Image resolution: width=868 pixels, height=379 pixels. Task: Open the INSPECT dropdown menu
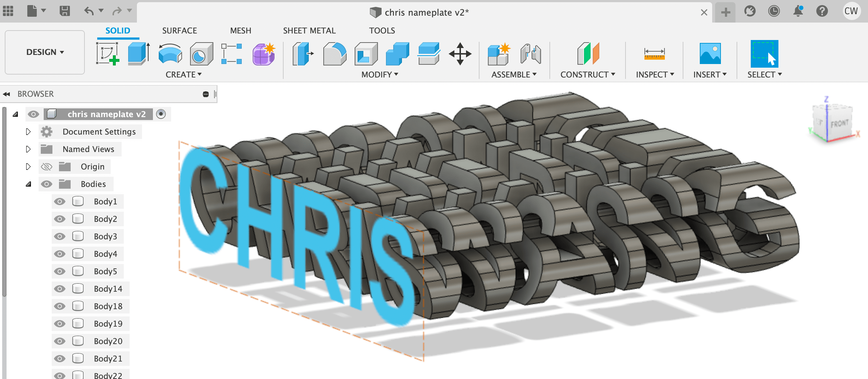pos(655,75)
